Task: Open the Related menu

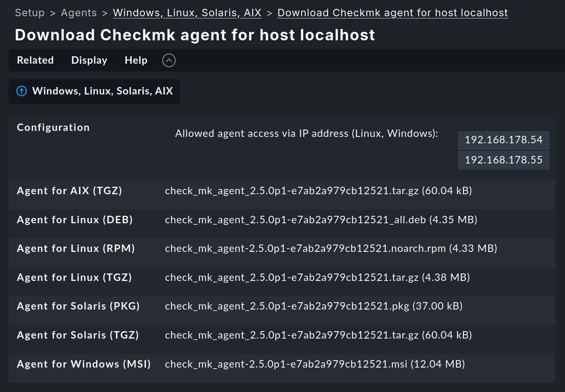Action: point(35,60)
